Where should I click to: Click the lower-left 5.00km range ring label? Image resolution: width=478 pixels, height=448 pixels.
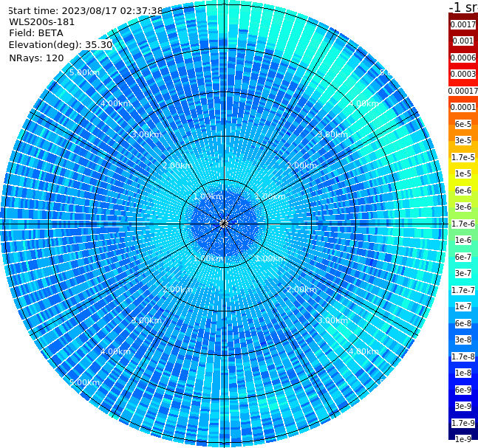tap(84, 382)
